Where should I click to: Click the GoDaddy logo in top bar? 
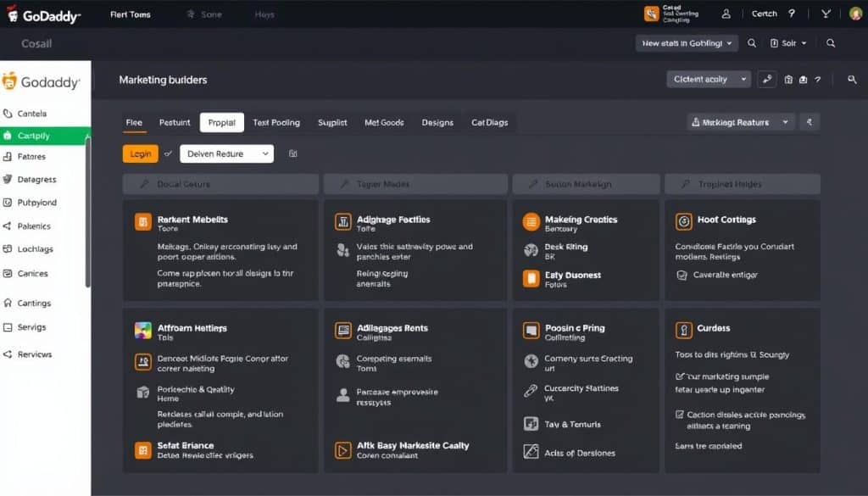43,15
